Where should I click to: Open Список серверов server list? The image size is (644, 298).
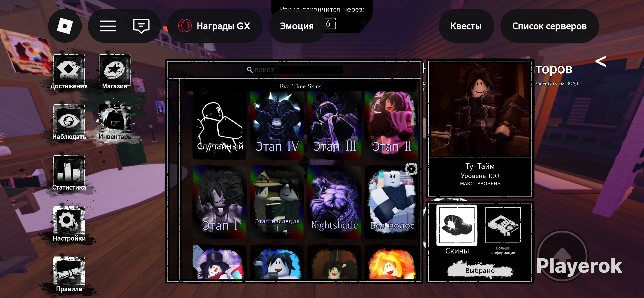point(549,26)
